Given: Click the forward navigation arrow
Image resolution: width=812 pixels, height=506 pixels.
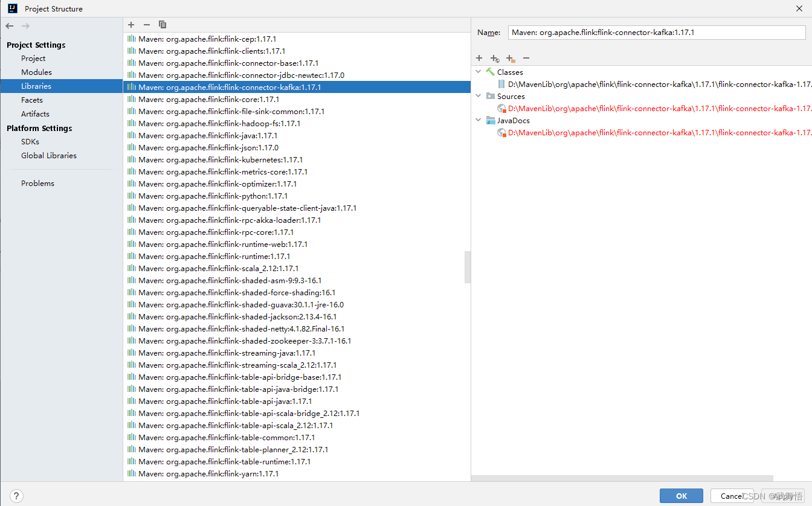Looking at the screenshot, I should pyautogui.click(x=25, y=26).
